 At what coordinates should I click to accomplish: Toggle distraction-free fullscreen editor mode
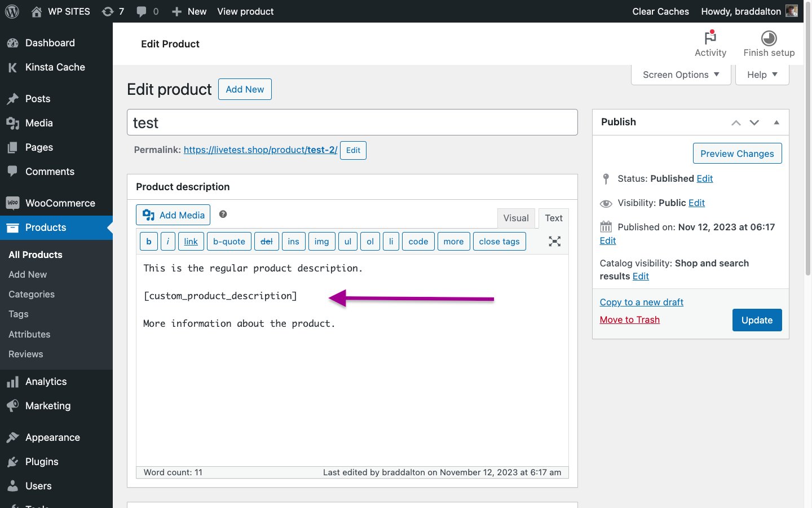555,242
